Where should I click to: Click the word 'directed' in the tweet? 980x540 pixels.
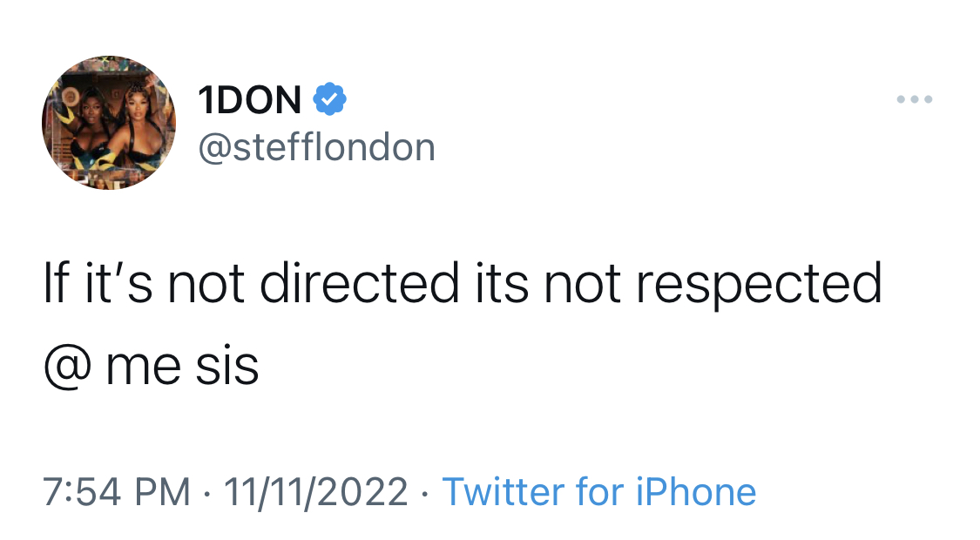(359, 282)
